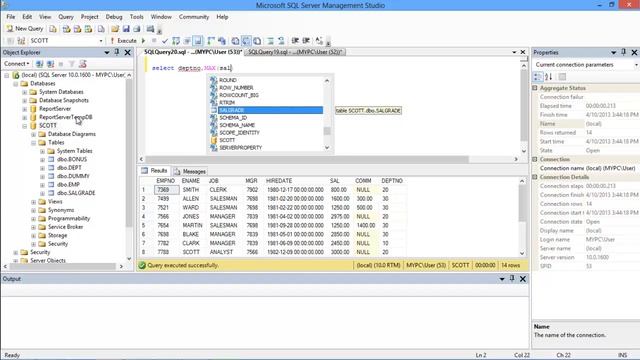The image size is (640, 360).
Task: Click the Disconnect icon in Object Explorer
Action: tap(50, 64)
